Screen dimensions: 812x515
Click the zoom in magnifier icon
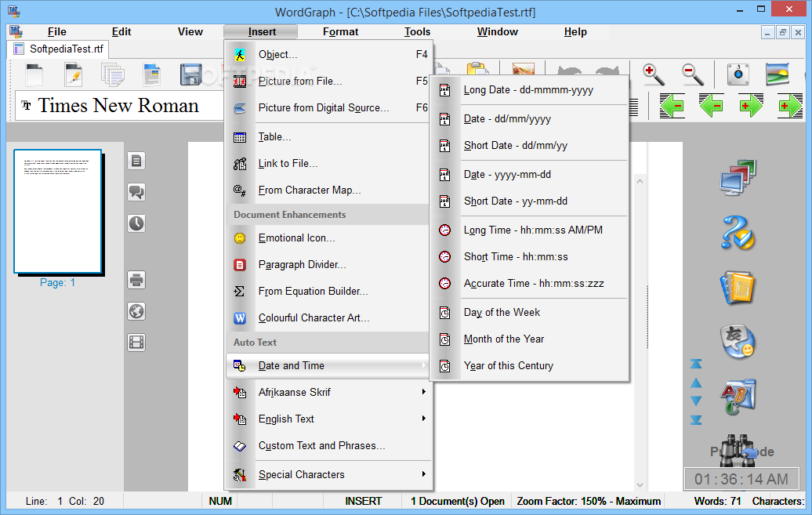654,74
